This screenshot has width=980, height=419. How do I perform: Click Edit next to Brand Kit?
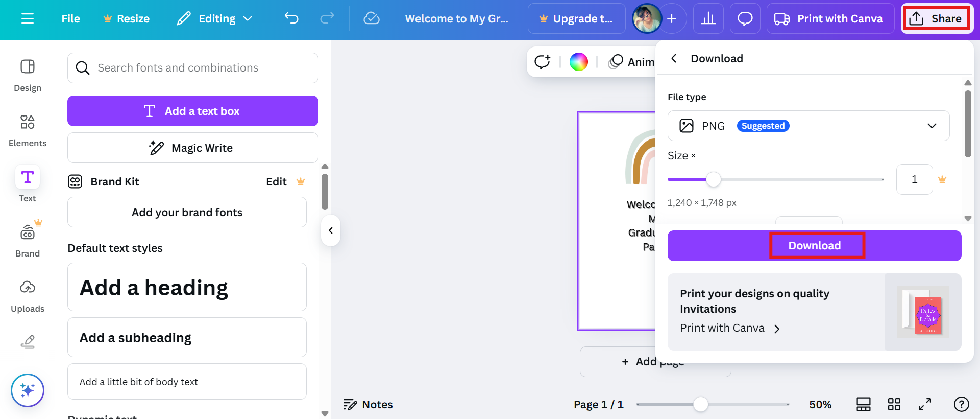[x=276, y=182]
